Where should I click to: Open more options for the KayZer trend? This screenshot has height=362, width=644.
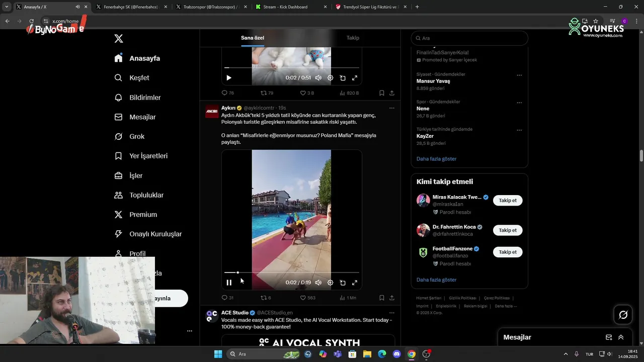point(519,130)
